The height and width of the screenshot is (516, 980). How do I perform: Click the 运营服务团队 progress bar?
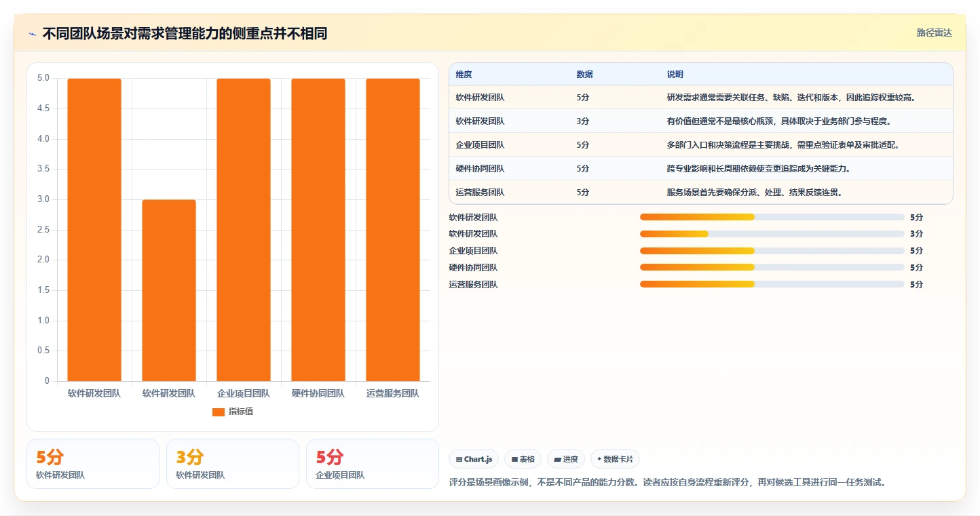click(x=772, y=285)
